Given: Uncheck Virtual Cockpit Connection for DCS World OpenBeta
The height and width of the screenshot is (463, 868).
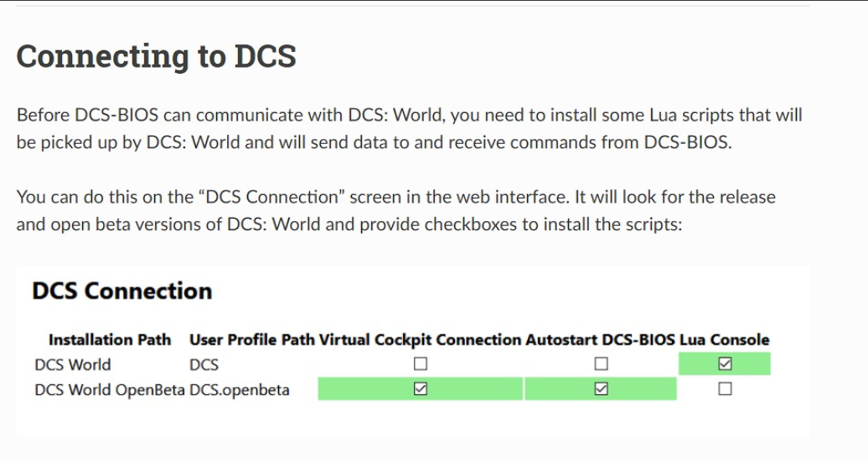Looking at the screenshot, I should coord(421,388).
